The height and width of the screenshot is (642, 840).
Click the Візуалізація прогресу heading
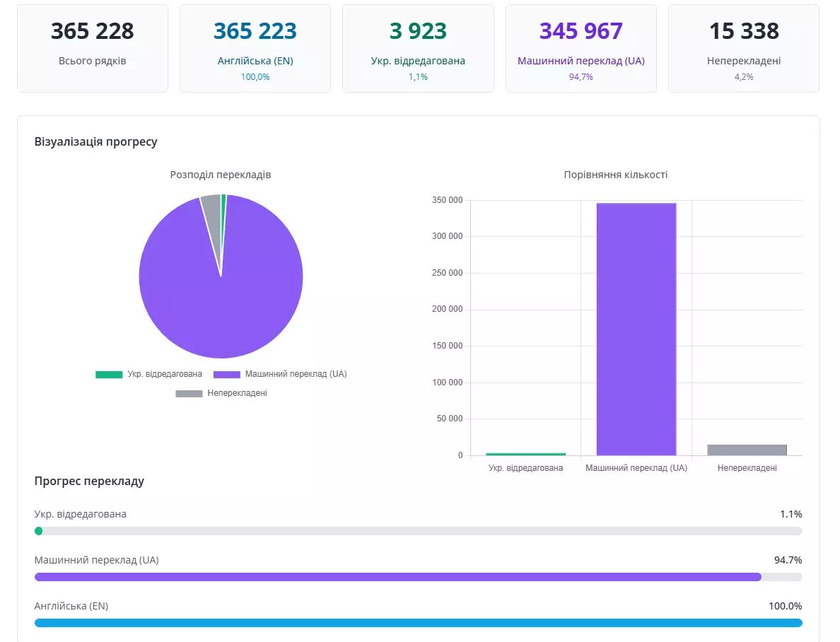[96, 141]
